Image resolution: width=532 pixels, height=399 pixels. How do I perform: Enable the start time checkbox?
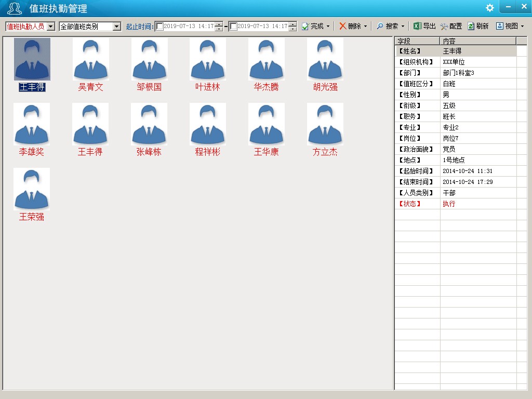pyautogui.click(x=159, y=26)
